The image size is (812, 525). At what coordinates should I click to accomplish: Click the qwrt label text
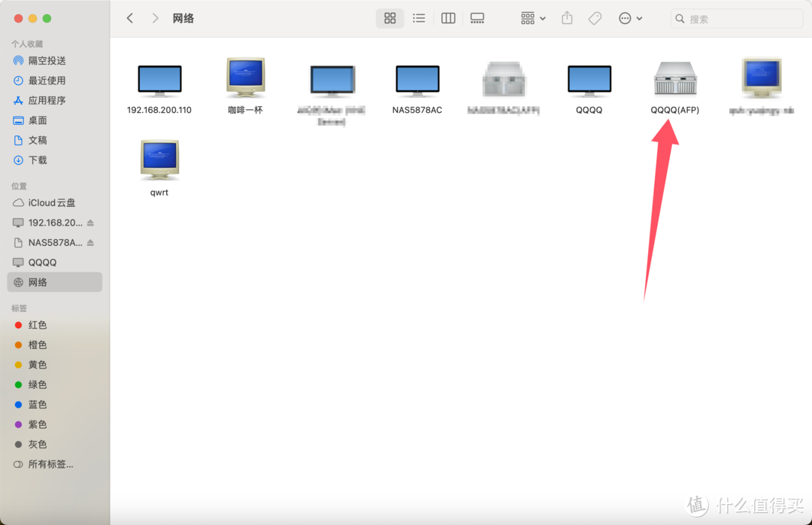click(x=159, y=193)
